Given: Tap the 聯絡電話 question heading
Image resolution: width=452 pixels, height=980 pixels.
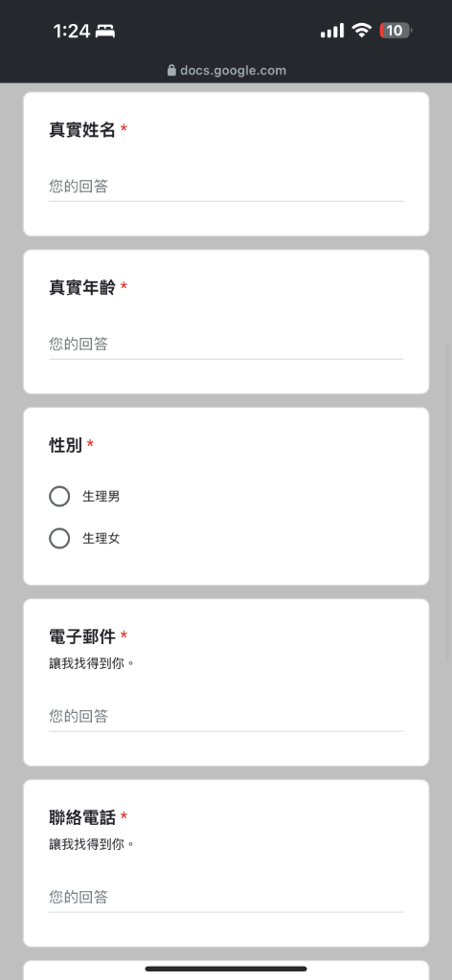Looking at the screenshot, I should click(82, 817).
